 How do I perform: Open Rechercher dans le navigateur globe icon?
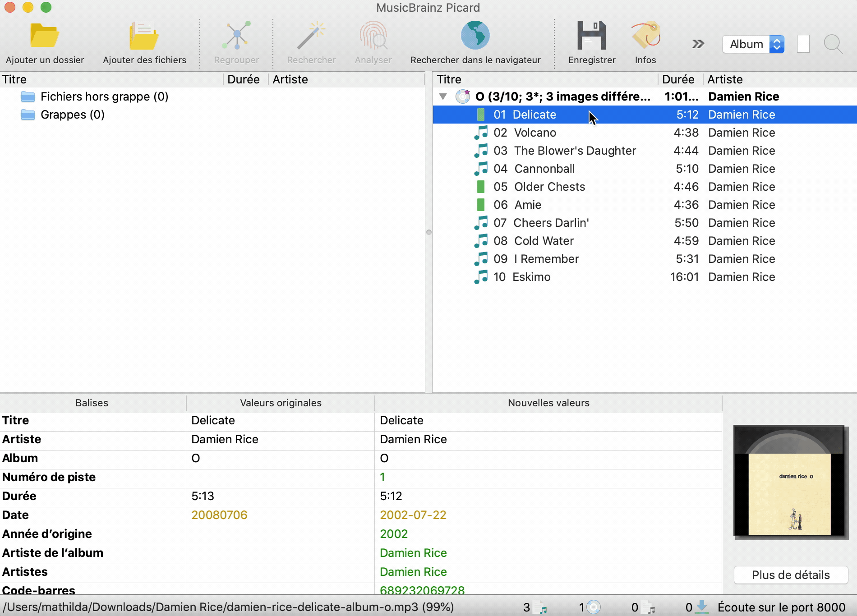[475, 35]
